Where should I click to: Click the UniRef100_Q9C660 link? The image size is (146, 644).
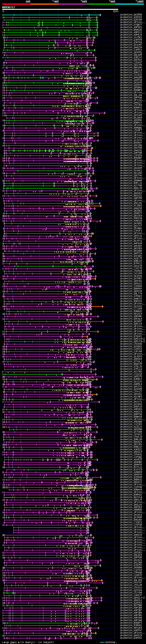click(131, 246)
